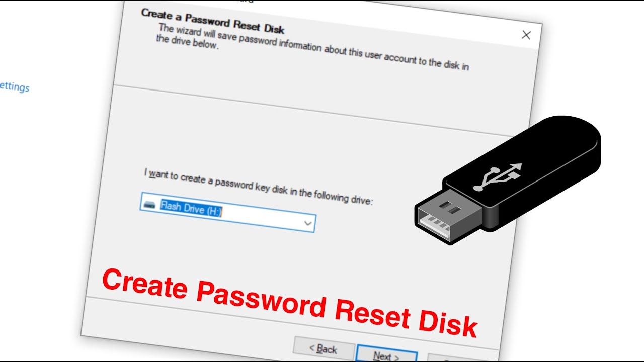This screenshot has width=644, height=362.
Task: Open the partially visible settings link
Action: point(15,87)
